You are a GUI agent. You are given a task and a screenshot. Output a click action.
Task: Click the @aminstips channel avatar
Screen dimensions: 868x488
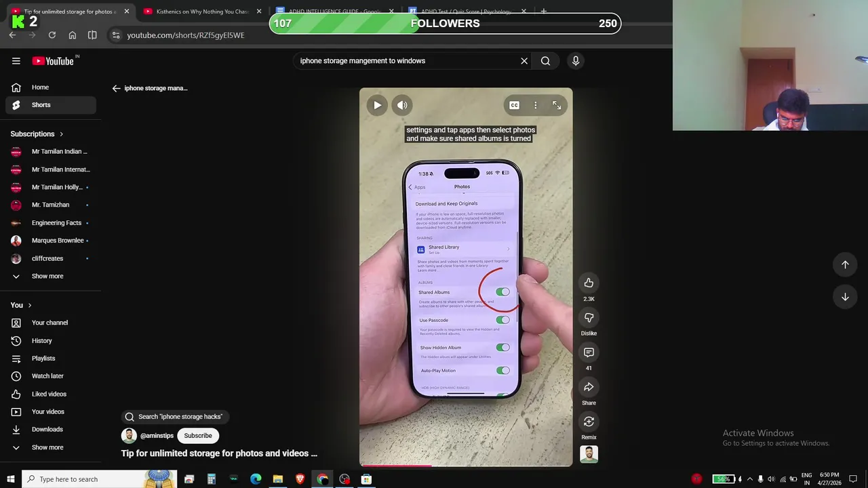click(x=129, y=436)
